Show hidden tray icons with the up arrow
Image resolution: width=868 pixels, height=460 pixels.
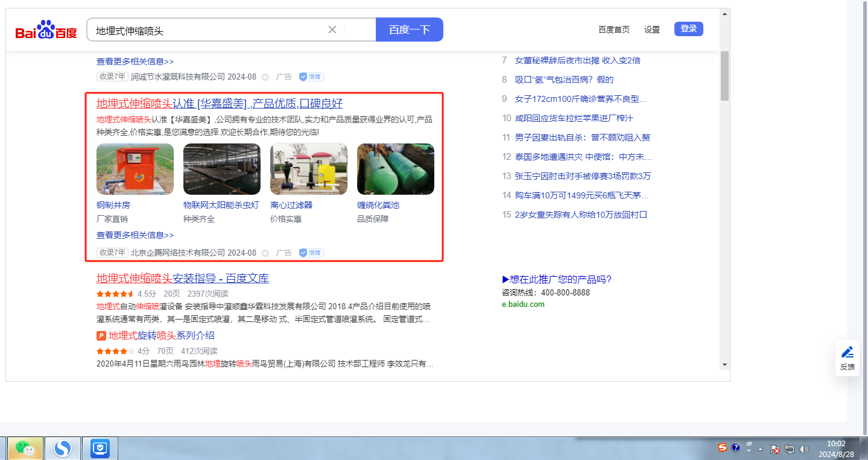click(760, 449)
